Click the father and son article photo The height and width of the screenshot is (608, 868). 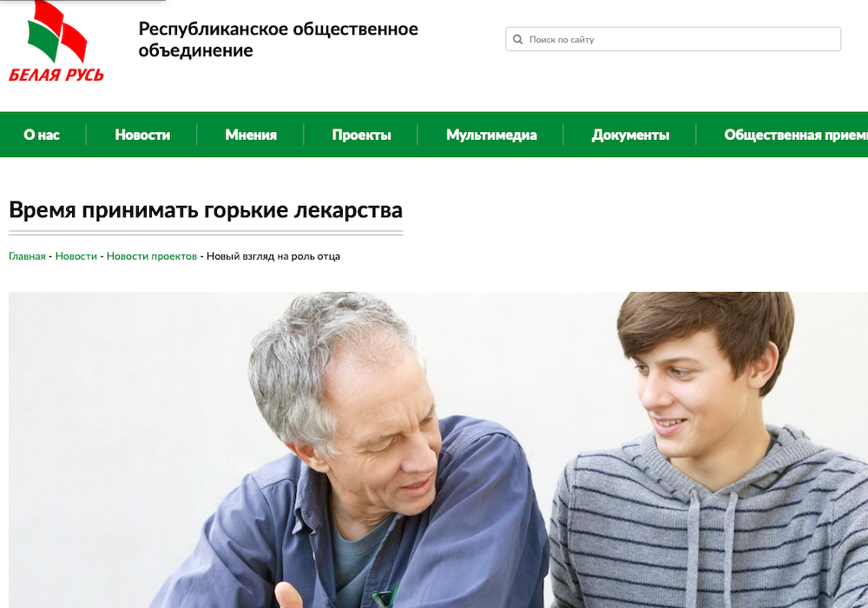437,450
